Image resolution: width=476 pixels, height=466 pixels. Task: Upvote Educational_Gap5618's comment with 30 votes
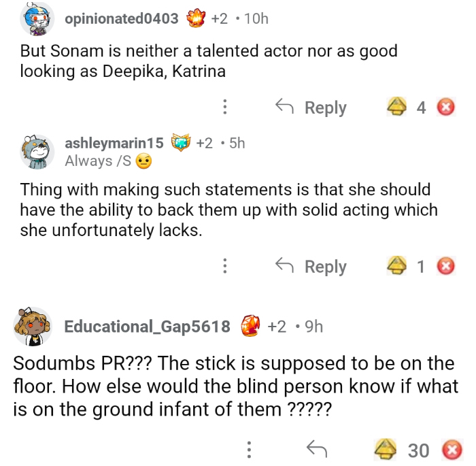point(387,450)
